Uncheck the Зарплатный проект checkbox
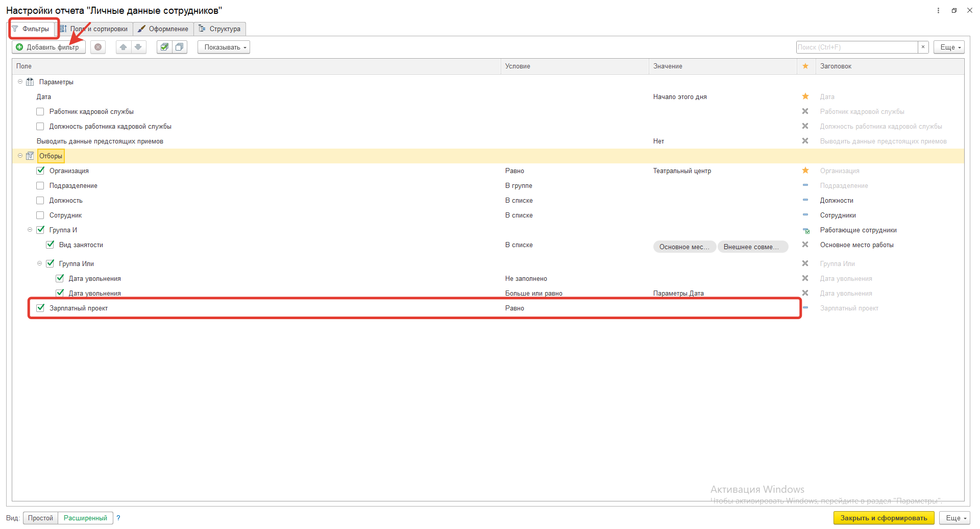This screenshot has width=980, height=529. [x=40, y=308]
